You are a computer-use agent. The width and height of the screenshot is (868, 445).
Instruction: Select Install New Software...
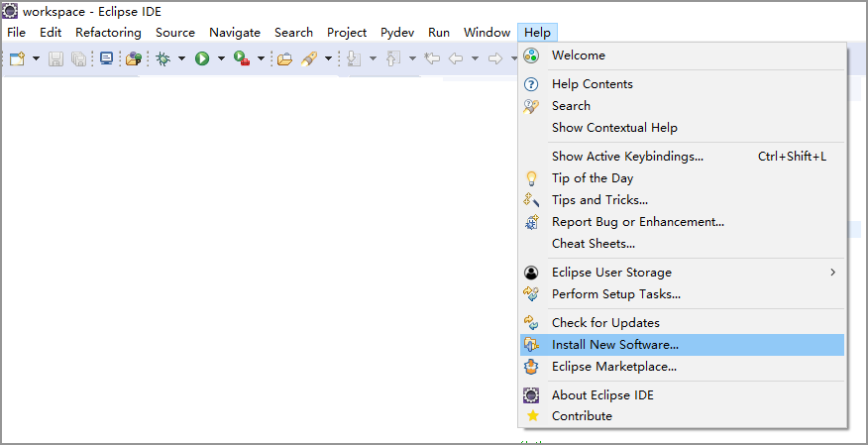[x=682, y=345]
